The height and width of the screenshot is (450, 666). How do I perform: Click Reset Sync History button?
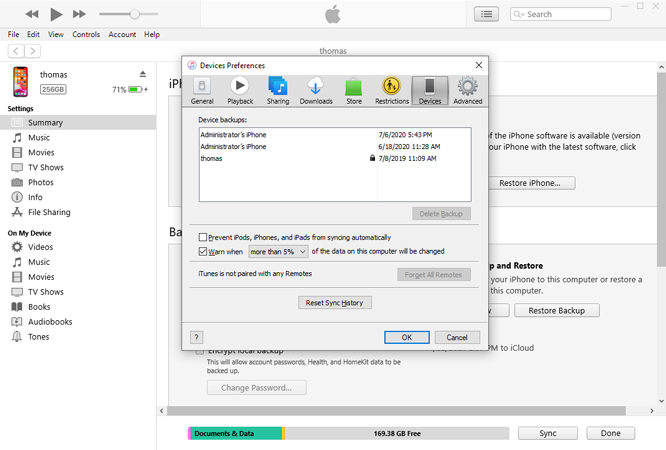click(x=335, y=303)
